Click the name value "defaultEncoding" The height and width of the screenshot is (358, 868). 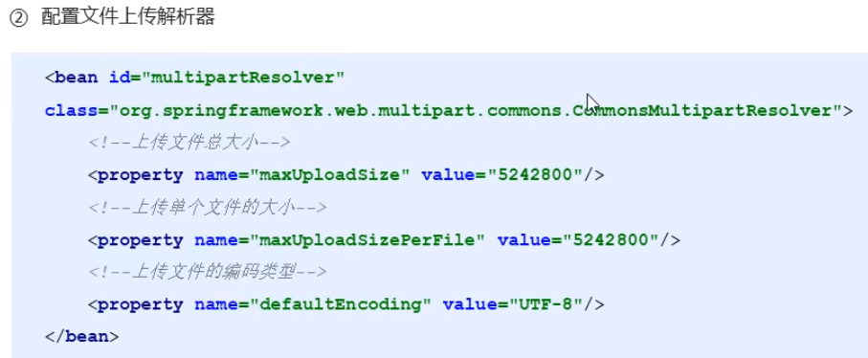click(x=341, y=305)
